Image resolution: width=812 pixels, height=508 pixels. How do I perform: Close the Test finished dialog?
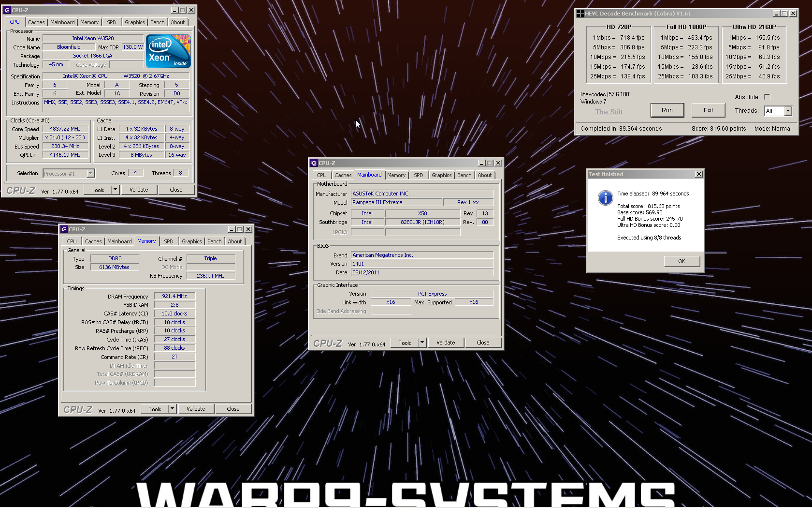[698, 174]
